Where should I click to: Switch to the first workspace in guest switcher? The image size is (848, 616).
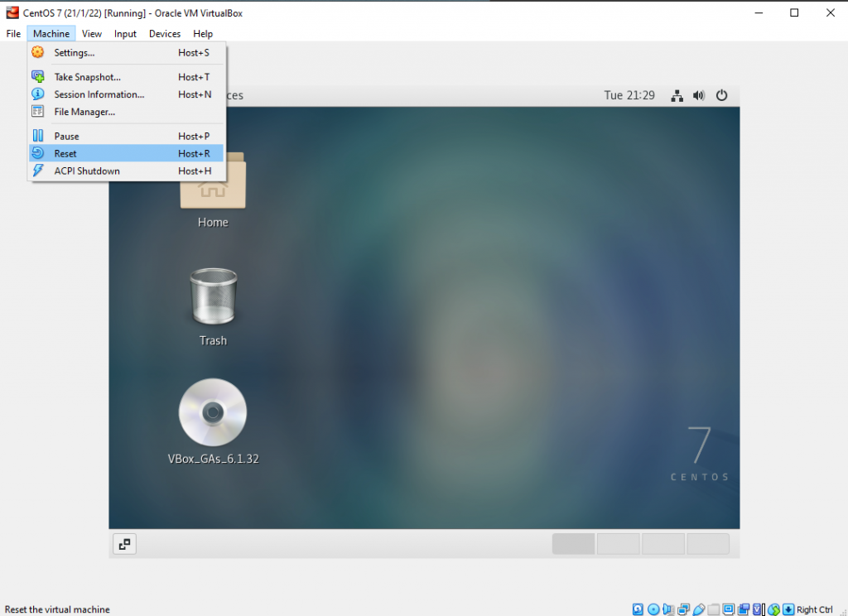[573, 544]
